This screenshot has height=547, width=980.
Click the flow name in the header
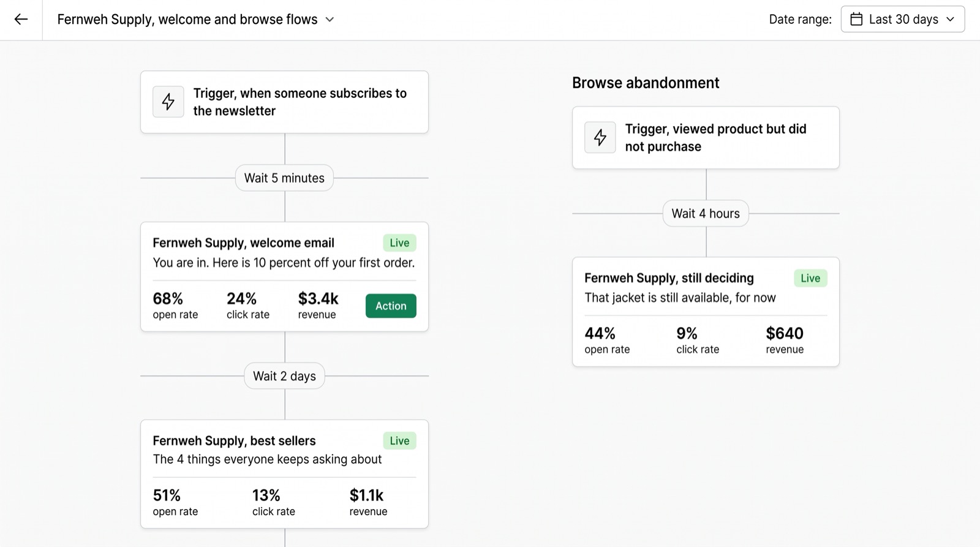[x=187, y=20]
